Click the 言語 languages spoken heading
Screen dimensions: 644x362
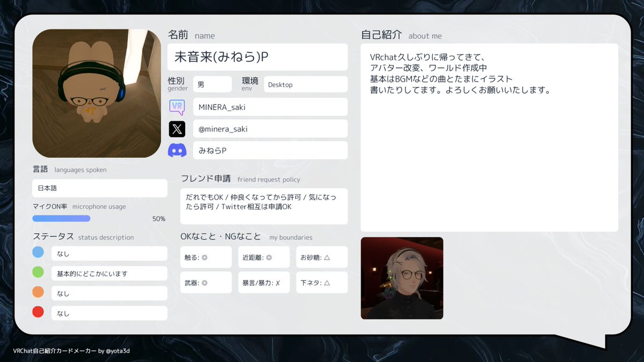(69, 169)
